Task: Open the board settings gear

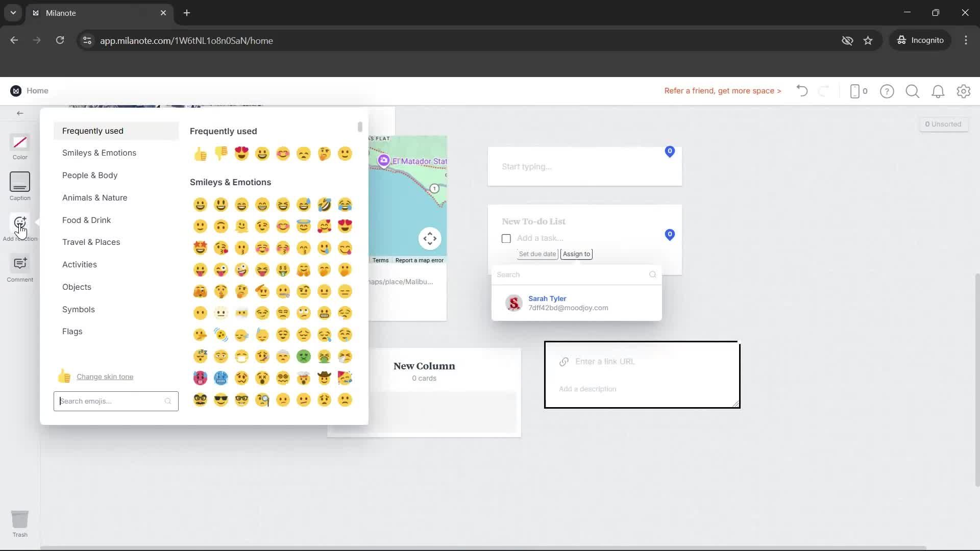Action: tap(964, 91)
